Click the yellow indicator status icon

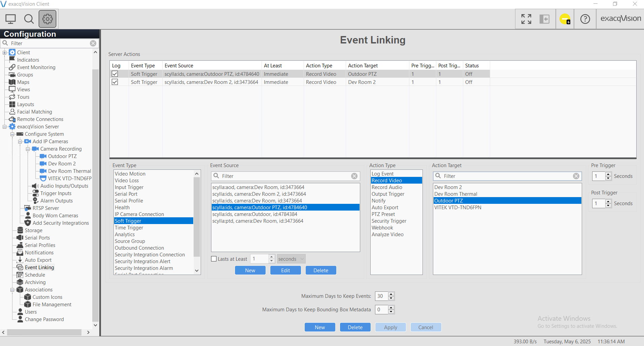click(565, 19)
